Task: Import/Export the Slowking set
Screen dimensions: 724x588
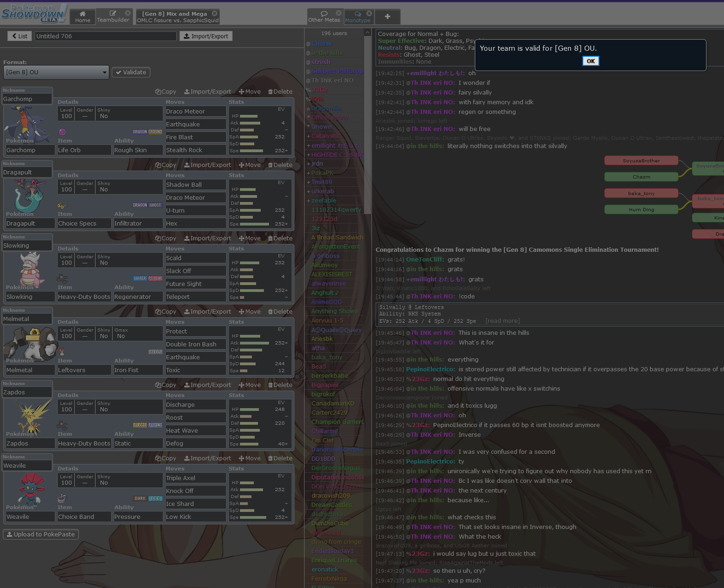Action: (208, 238)
